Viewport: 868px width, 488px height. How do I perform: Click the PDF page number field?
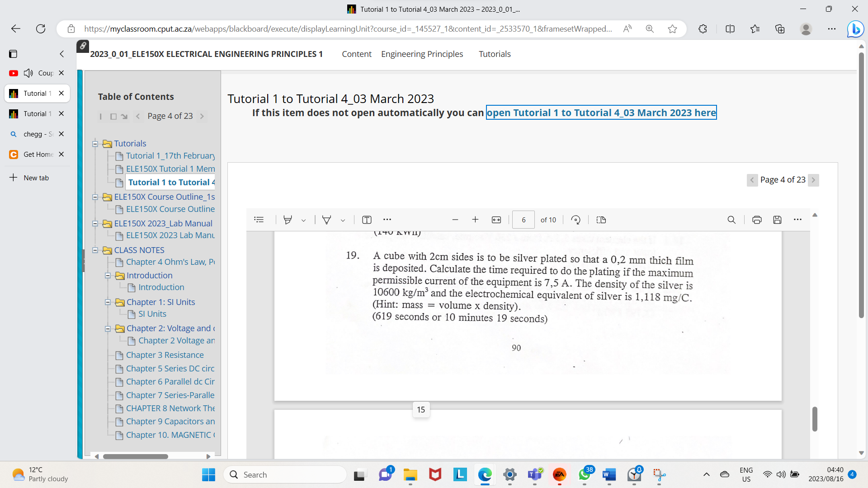coord(524,220)
